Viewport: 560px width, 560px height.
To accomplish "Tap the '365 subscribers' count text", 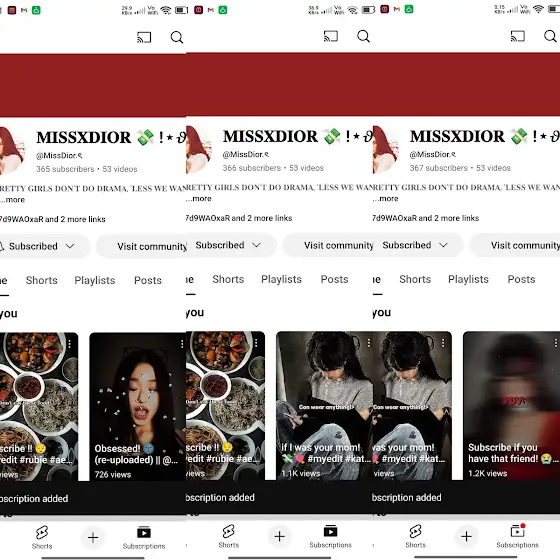I will 65,169.
